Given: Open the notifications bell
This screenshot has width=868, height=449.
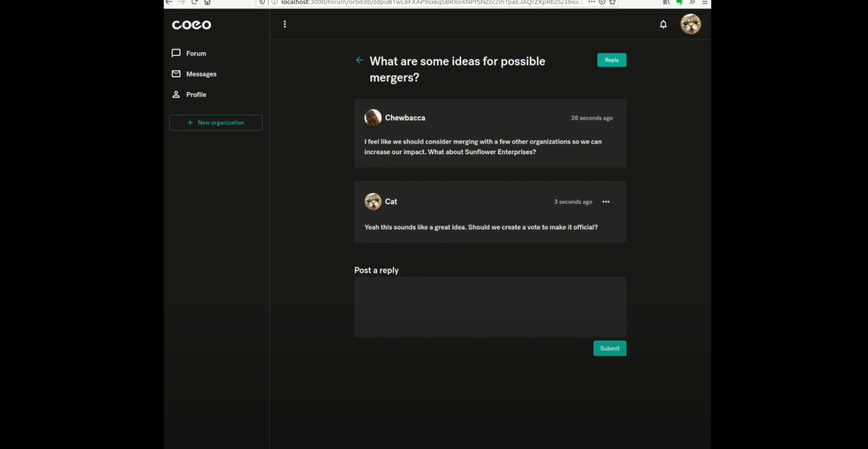Looking at the screenshot, I should [663, 24].
